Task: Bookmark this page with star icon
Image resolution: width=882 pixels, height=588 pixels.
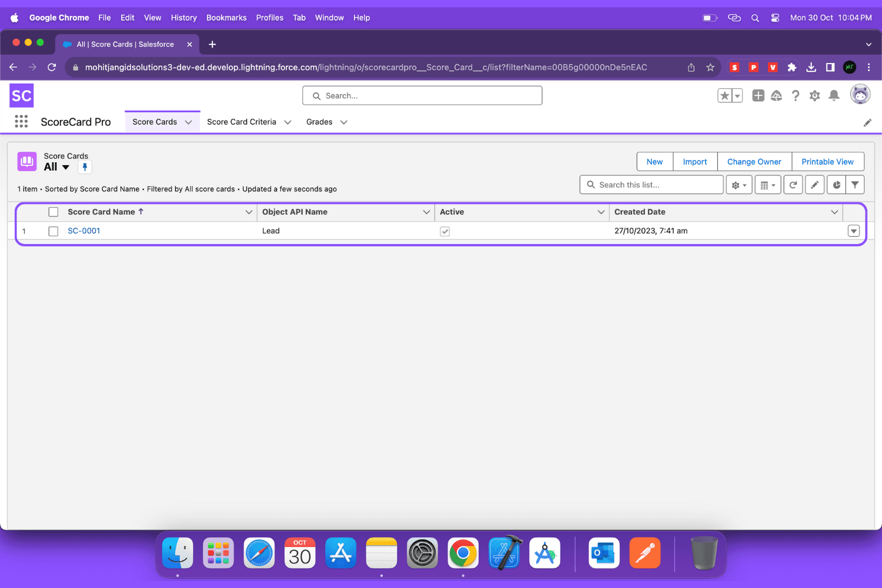Action: click(710, 67)
